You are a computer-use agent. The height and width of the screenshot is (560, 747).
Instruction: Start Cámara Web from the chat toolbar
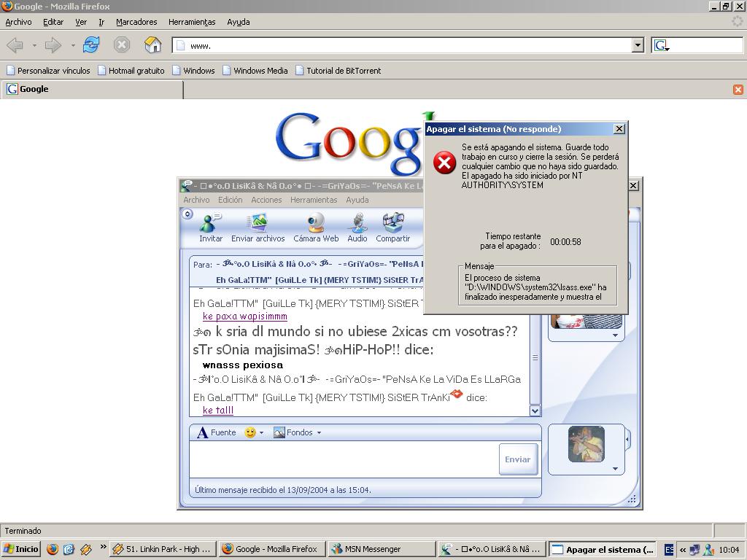(316, 228)
